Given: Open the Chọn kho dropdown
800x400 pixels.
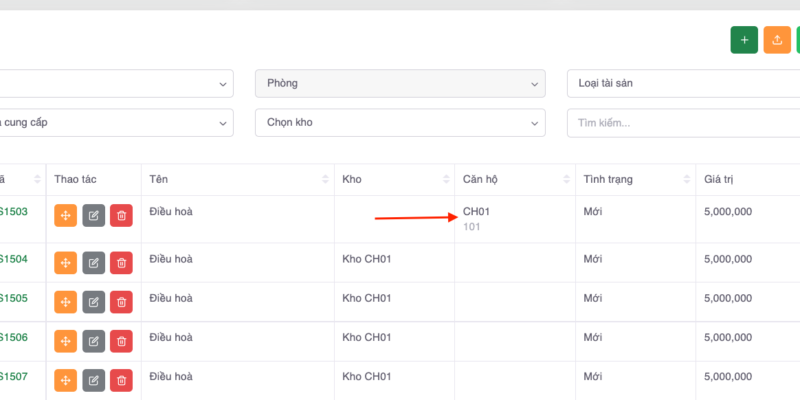Looking at the screenshot, I should [x=400, y=123].
